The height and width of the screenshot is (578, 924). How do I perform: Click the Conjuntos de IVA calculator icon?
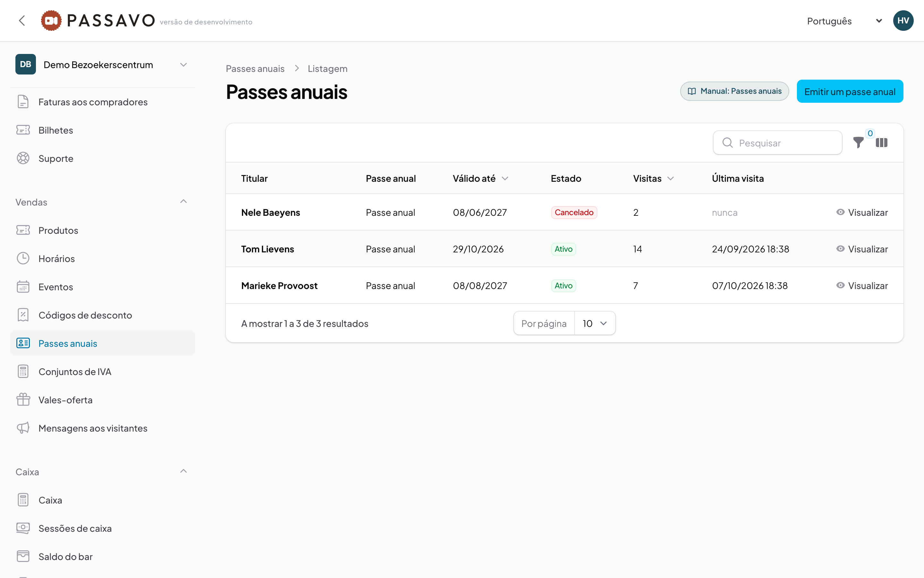tap(23, 372)
